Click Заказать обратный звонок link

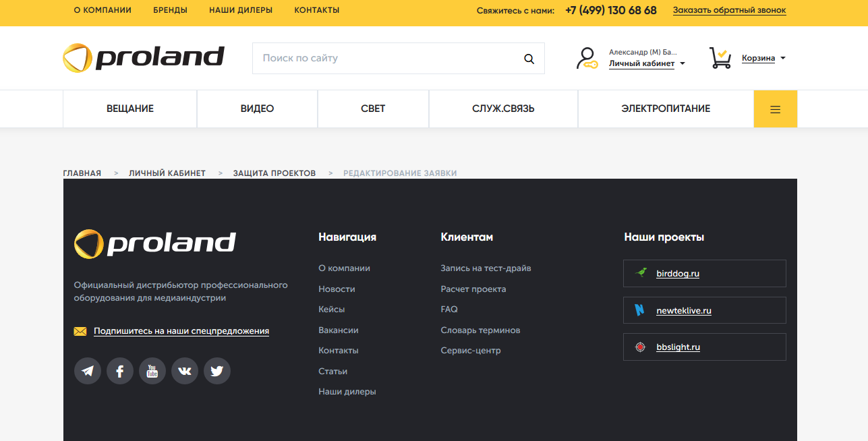[x=729, y=11]
